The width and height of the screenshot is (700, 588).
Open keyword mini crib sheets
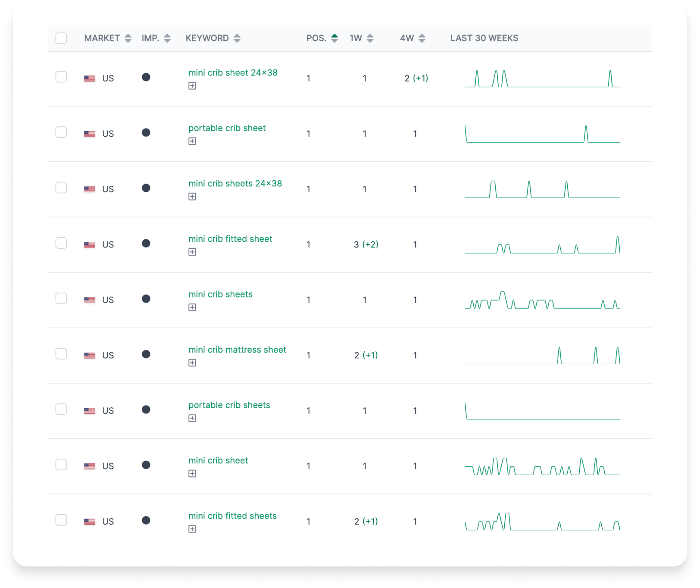tap(220, 294)
